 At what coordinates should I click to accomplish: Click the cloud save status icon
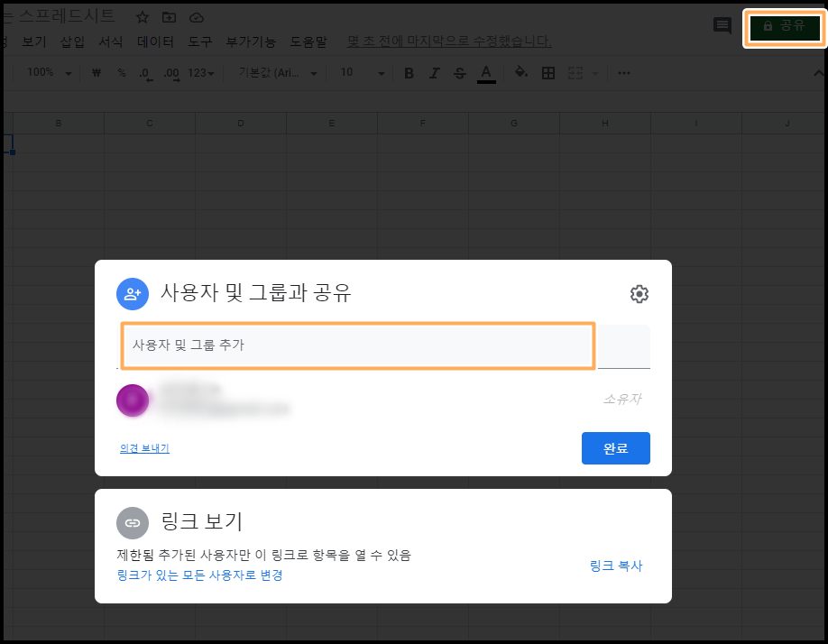click(197, 18)
